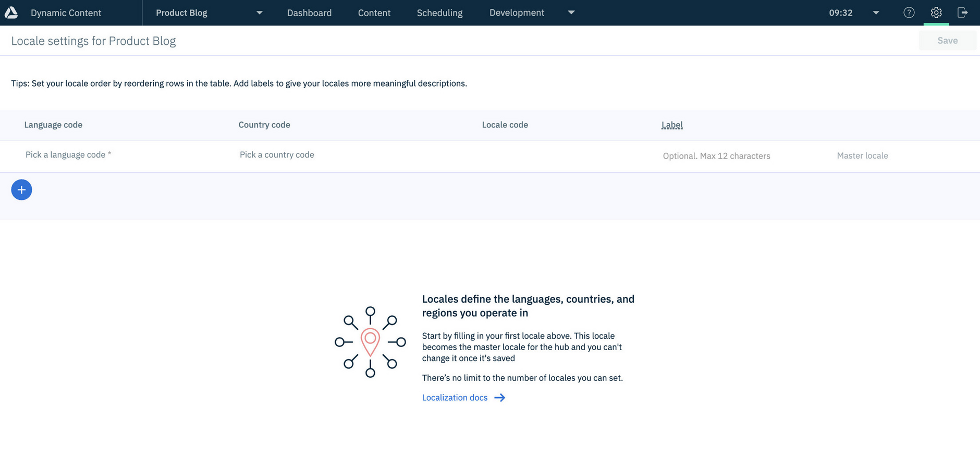Expand the Product Blog hub dropdown arrow

[260, 13]
